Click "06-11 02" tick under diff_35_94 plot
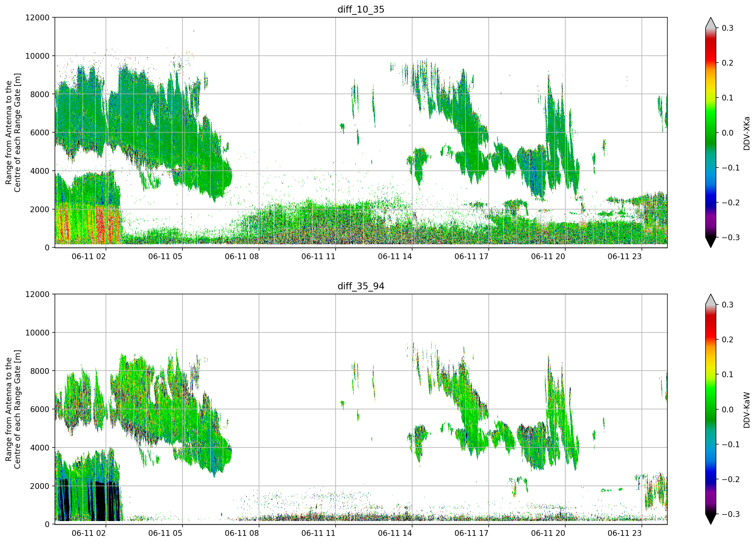756x543 pixels. pyautogui.click(x=89, y=533)
